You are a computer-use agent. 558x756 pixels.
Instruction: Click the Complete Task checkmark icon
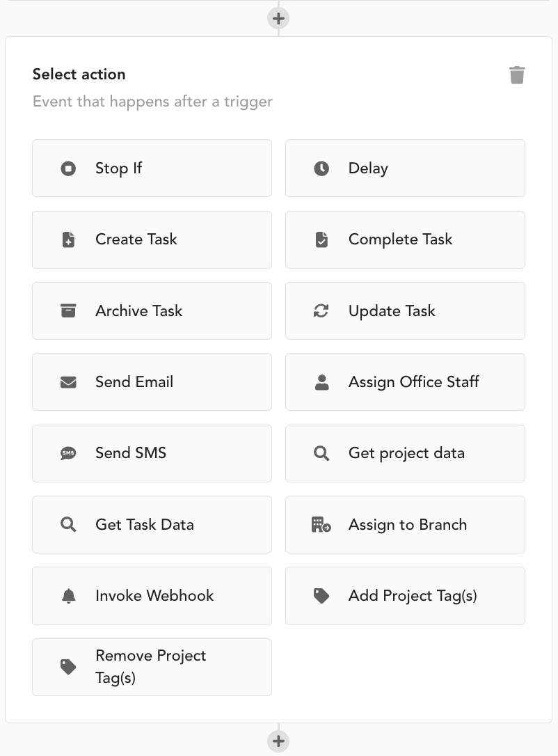[x=321, y=239]
